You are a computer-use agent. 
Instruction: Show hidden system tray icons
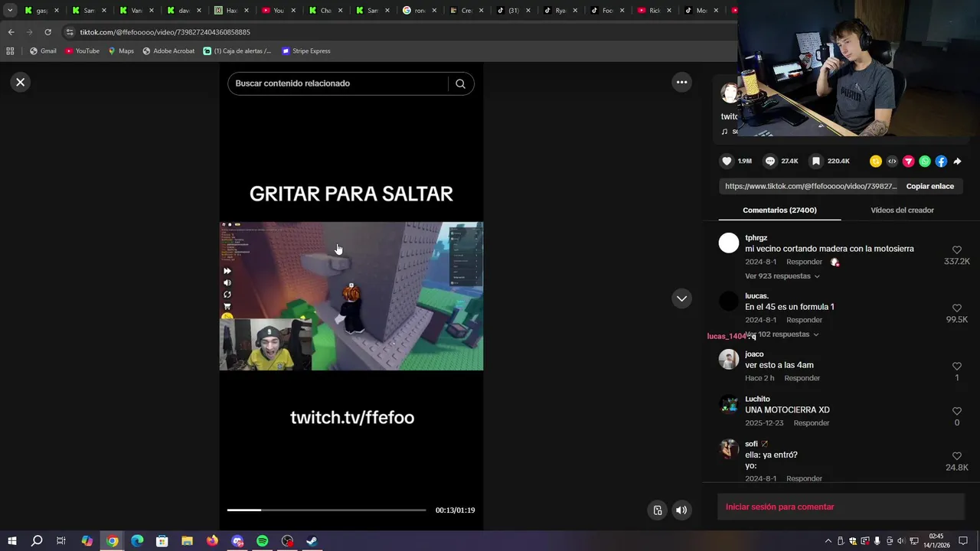click(828, 541)
